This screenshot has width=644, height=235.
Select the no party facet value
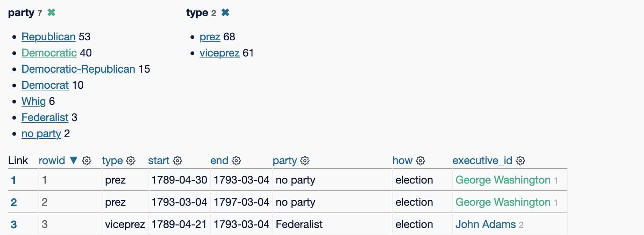tap(40, 133)
